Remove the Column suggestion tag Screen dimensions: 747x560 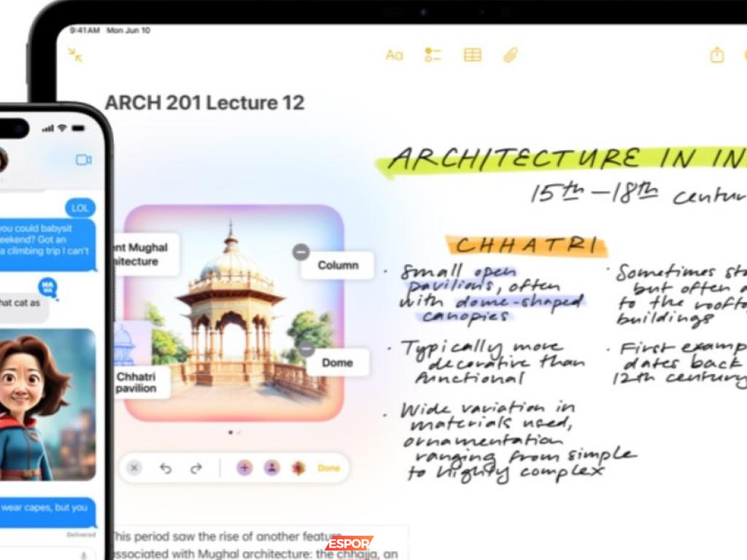[301, 252]
